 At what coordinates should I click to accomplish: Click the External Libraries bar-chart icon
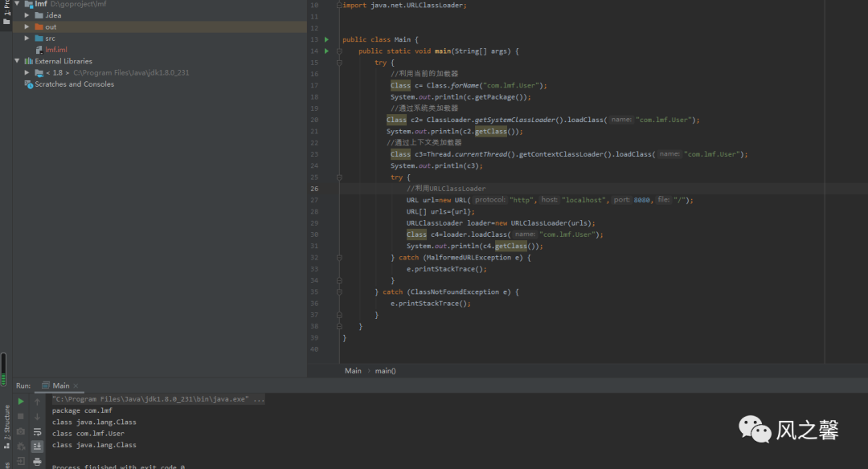(28, 61)
